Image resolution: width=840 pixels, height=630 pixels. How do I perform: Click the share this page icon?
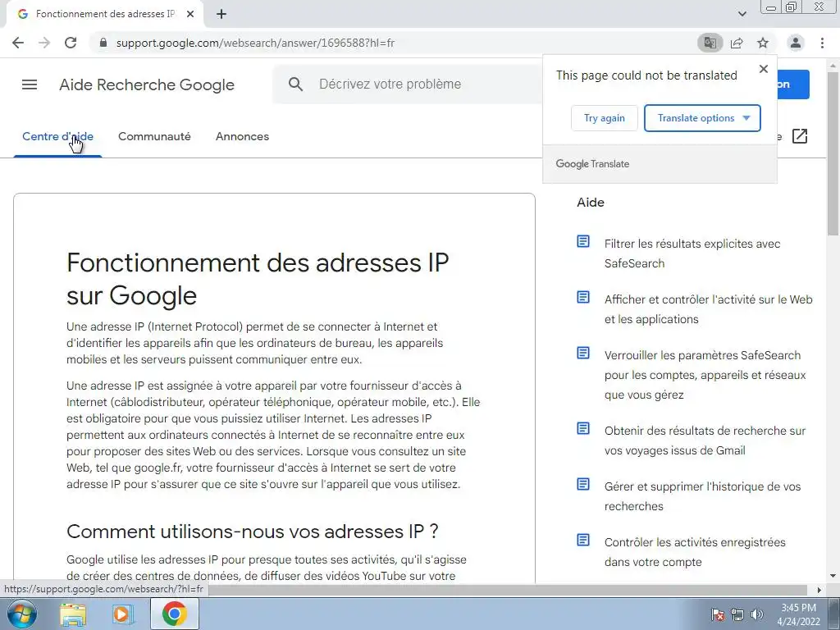tap(737, 43)
